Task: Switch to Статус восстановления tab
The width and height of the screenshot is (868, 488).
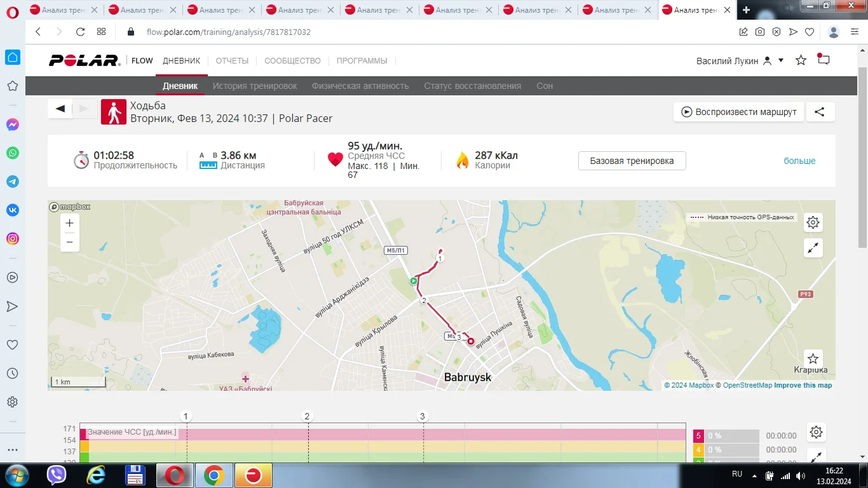Action: [x=473, y=86]
